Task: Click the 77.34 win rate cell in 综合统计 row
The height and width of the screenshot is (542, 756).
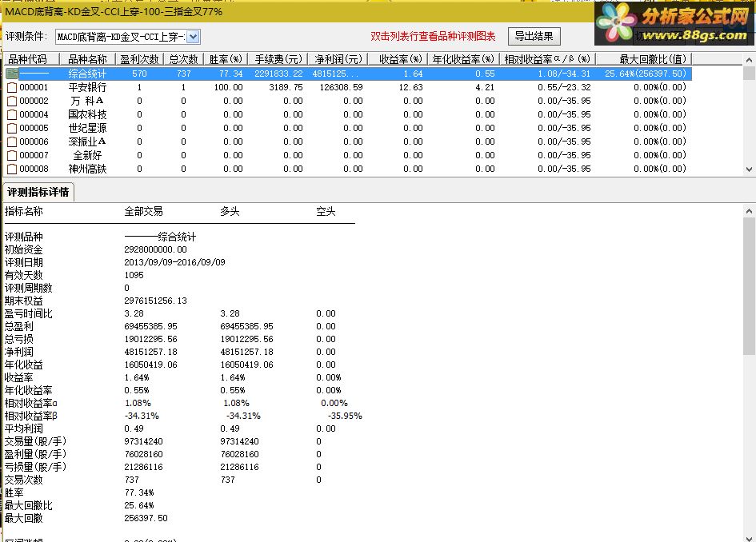Action: 231,74
